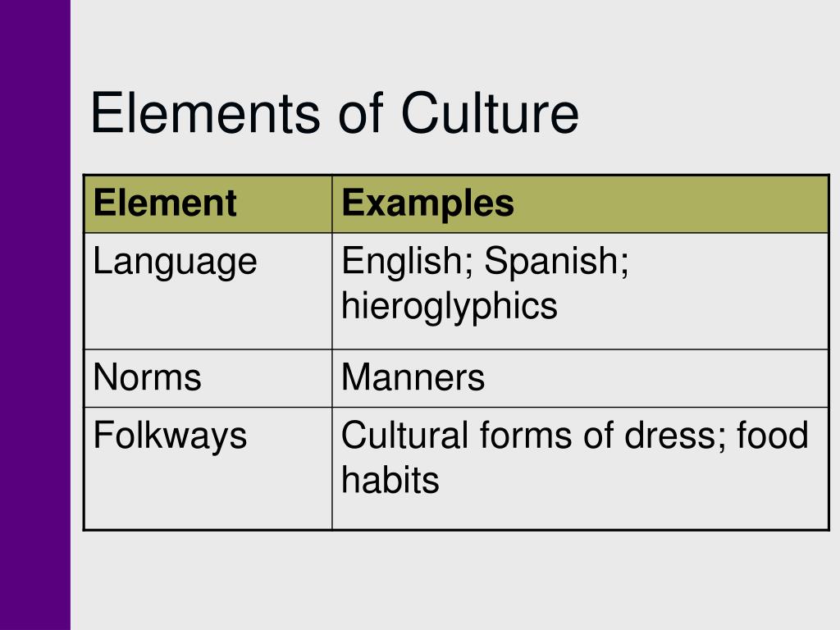Select the Element header cell
Image resolution: width=840 pixels, height=630 pixels.
pyautogui.click(x=208, y=204)
